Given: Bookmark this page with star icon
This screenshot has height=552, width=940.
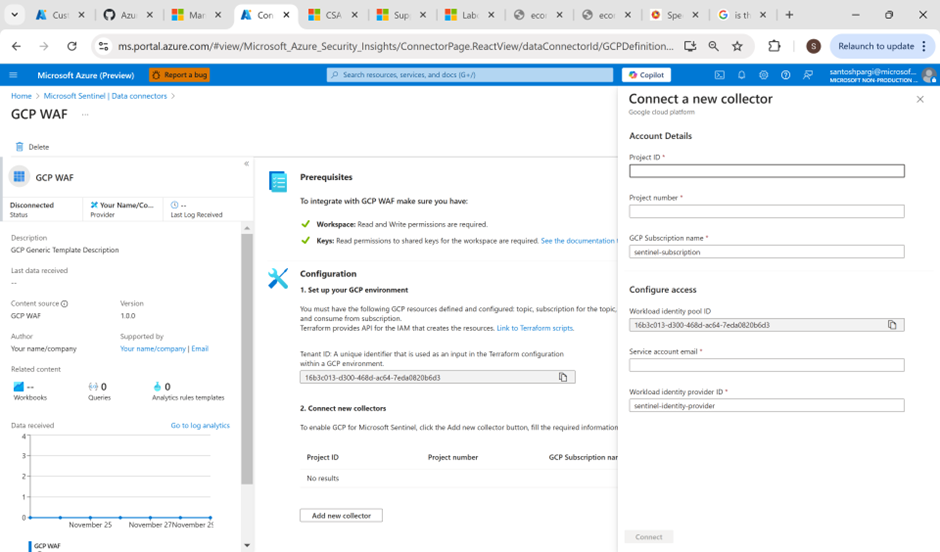Looking at the screenshot, I should pos(737,46).
